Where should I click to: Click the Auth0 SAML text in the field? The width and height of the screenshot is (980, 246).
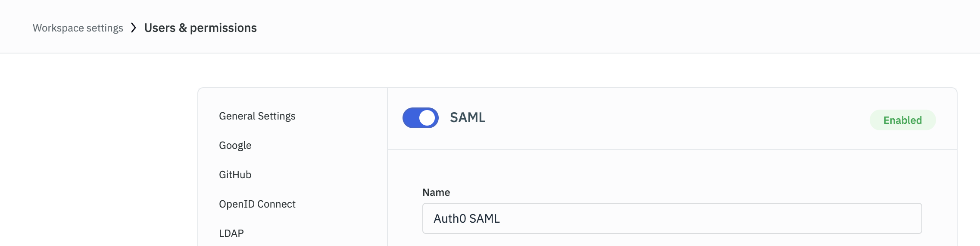pos(466,219)
